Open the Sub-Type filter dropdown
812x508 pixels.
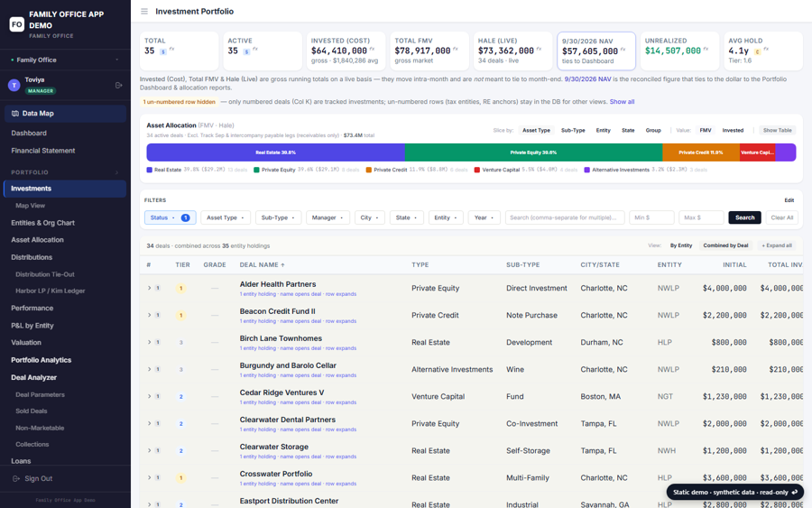point(278,217)
